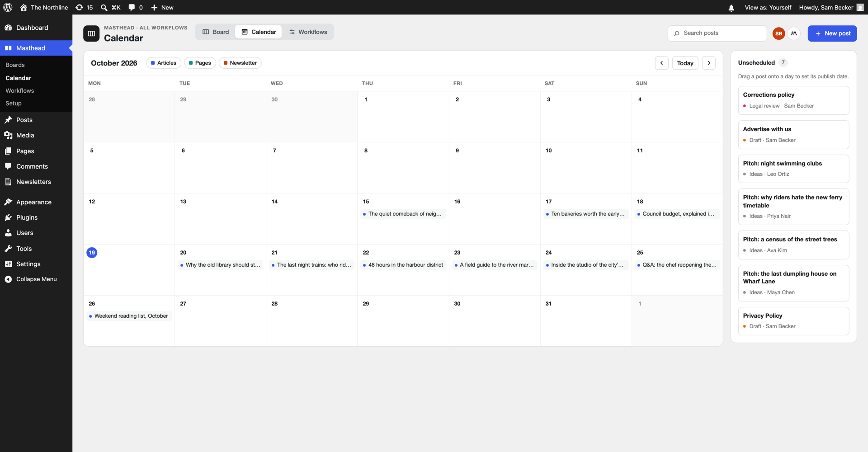
Task: Open the notifications bell icon
Action: point(731,8)
